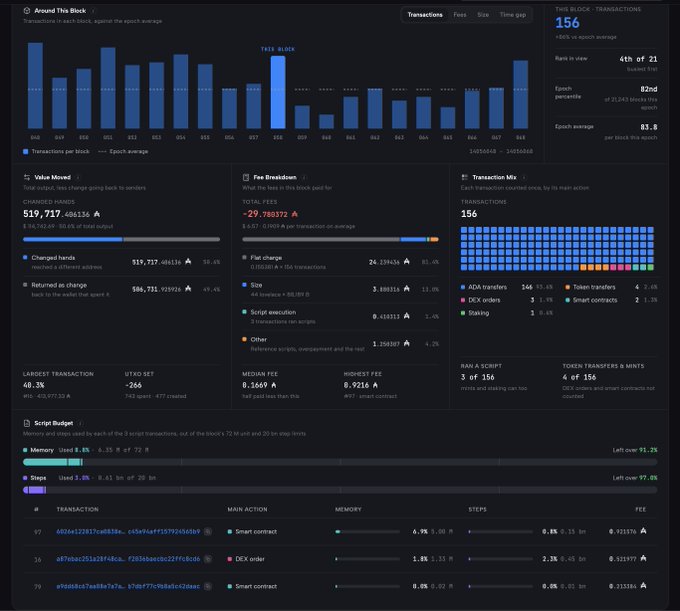Click the TRANSACTION column header
Viewport: 680px width, 611px height.
pos(77,510)
